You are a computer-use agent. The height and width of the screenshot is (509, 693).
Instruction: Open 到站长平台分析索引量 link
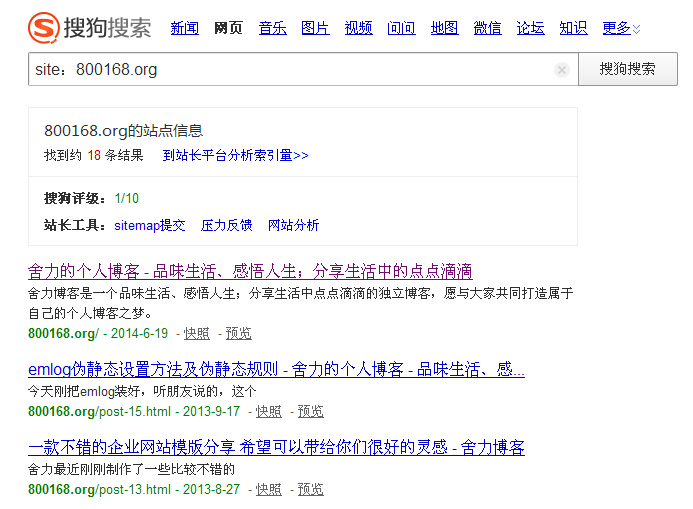pyautogui.click(x=236, y=155)
